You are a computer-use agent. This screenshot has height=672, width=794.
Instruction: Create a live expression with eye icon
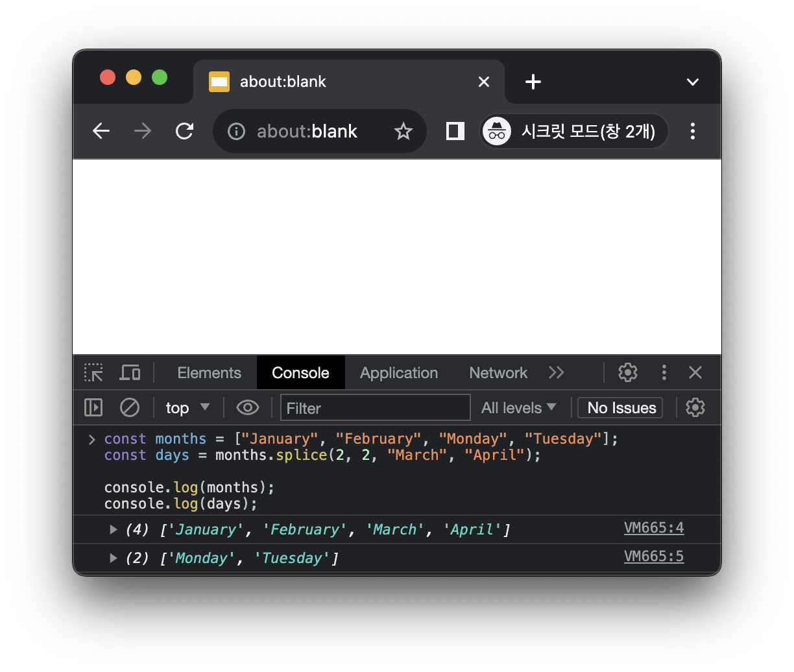tap(248, 407)
